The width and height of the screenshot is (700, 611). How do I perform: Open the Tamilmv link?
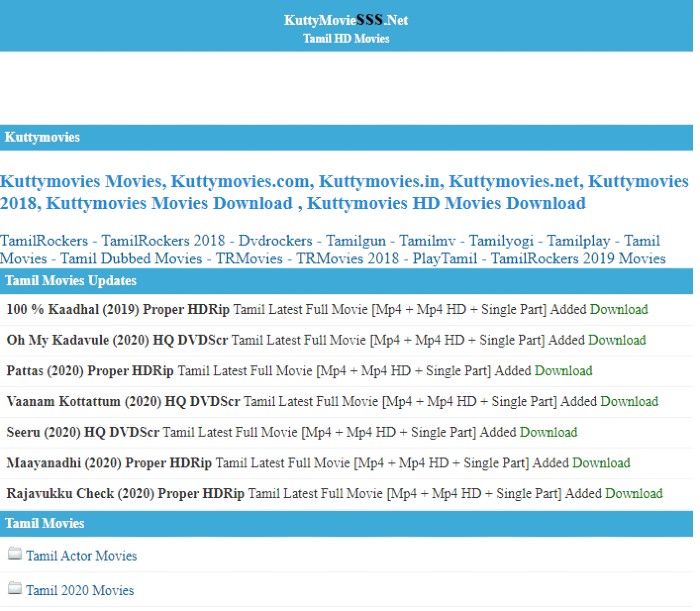427,241
